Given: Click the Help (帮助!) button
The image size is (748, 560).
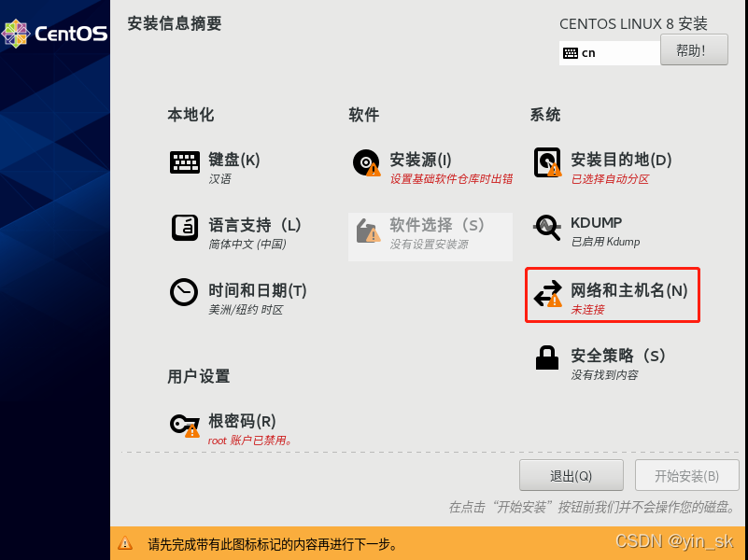Looking at the screenshot, I should tap(694, 49).
